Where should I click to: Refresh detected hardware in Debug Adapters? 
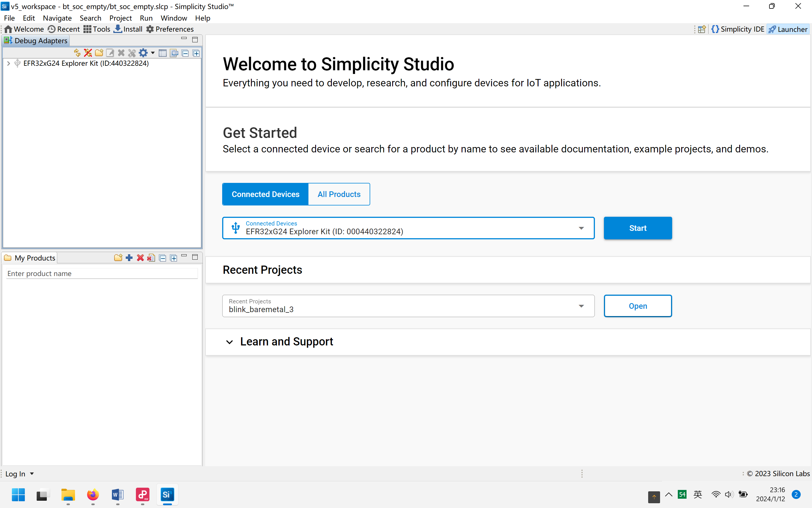[x=77, y=53]
